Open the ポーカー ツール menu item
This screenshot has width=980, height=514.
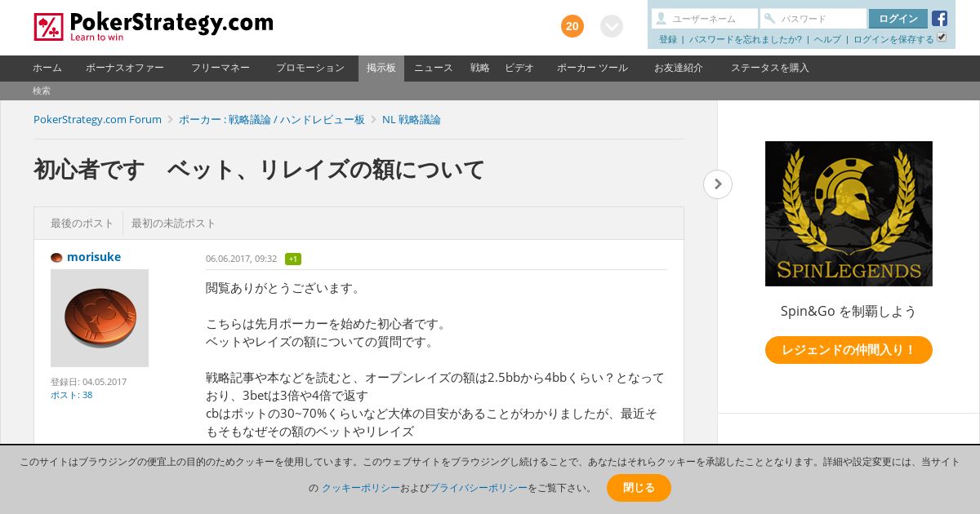click(x=592, y=68)
